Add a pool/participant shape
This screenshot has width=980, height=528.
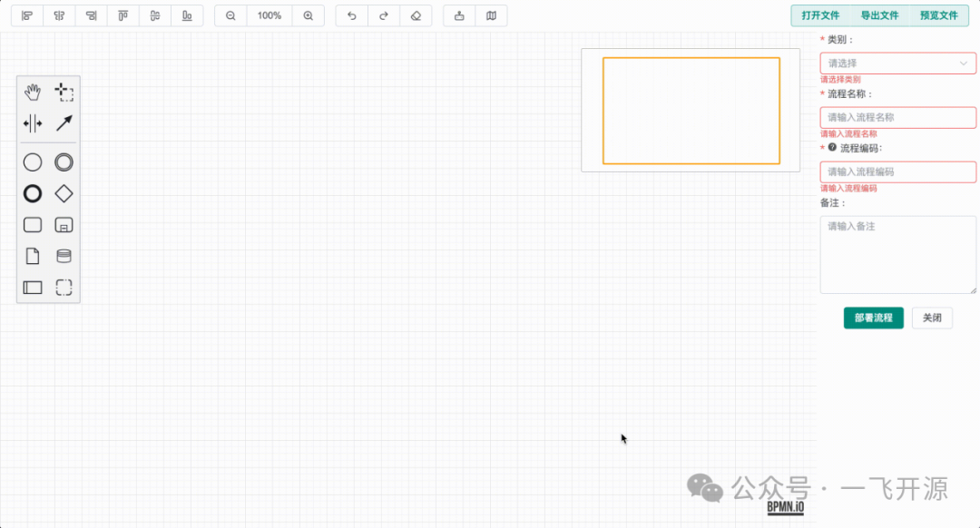[x=33, y=288]
